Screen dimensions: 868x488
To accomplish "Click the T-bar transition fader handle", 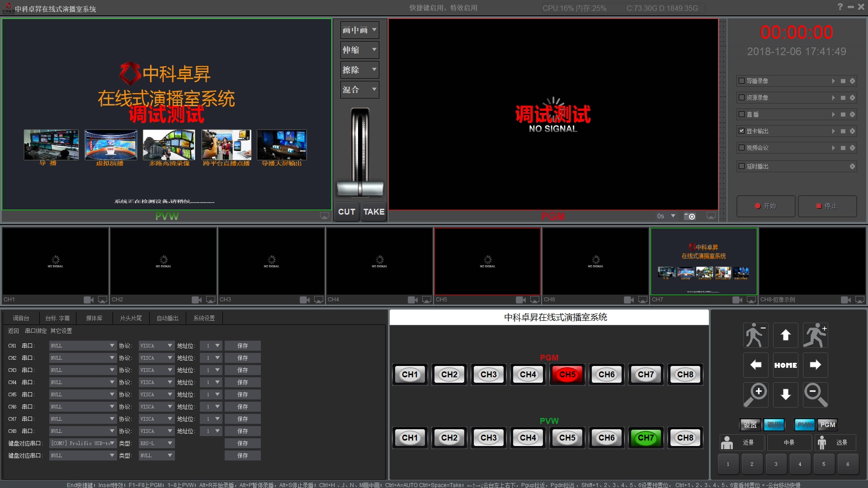I will pyautogui.click(x=360, y=188).
